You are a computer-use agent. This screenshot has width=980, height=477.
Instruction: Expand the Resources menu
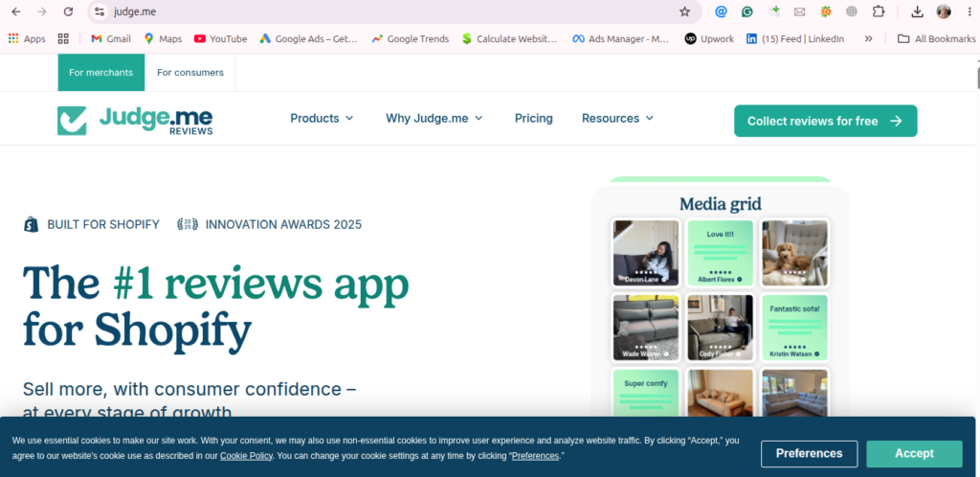[x=617, y=118]
